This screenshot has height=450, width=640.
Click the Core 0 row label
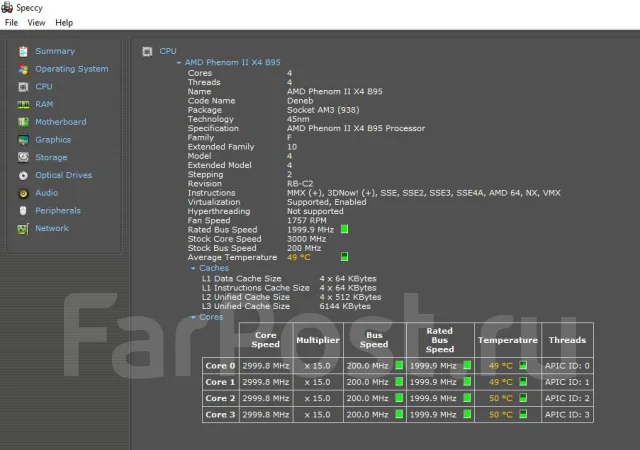pyautogui.click(x=220, y=365)
